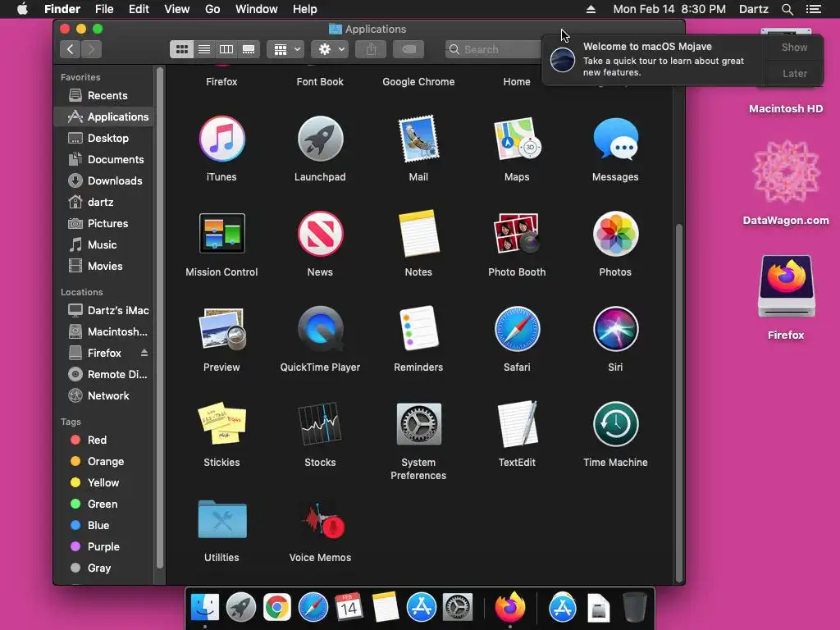Select the Safari icon in Applications window
Screen dimensions: 840x630
[x=517, y=329]
